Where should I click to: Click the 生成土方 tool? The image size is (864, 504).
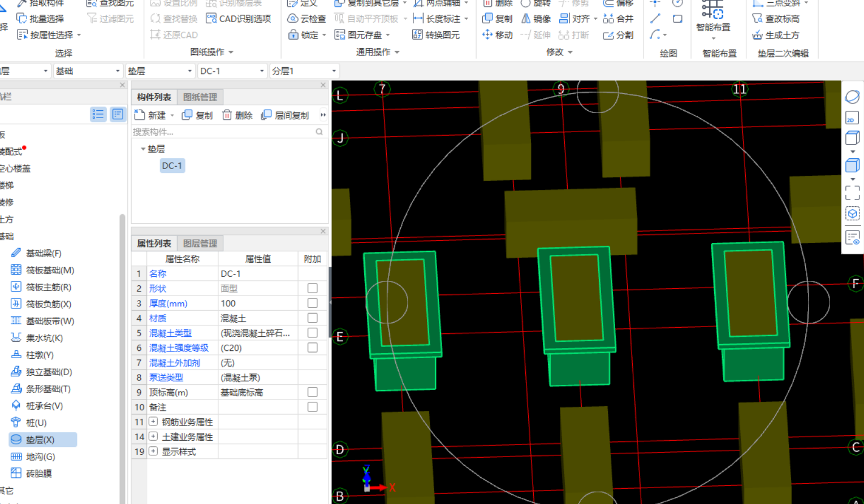tap(776, 35)
